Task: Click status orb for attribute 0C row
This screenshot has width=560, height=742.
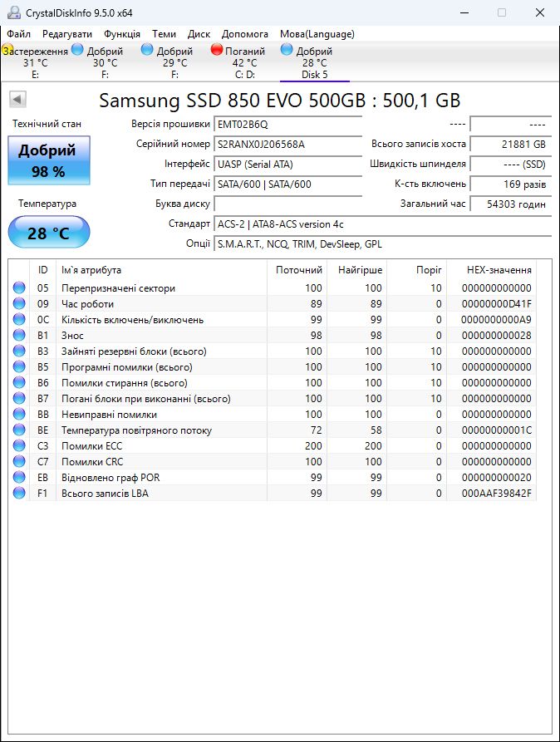Action: point(19,319)
